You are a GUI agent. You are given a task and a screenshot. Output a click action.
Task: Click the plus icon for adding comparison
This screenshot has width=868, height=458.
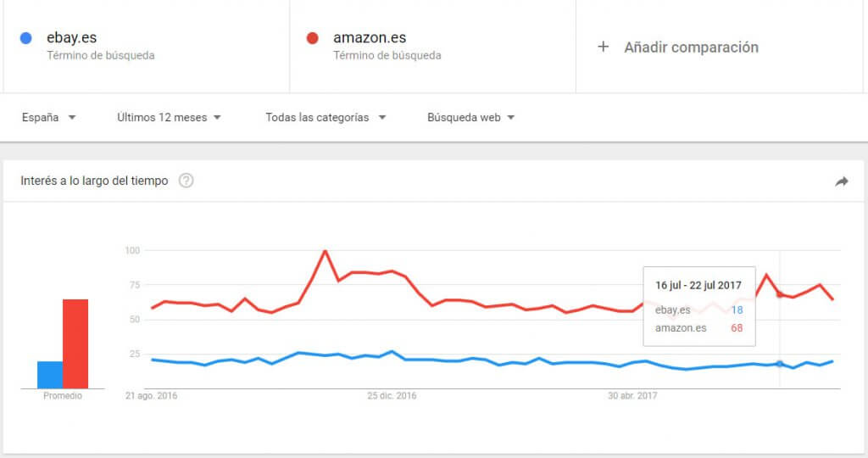604,47
